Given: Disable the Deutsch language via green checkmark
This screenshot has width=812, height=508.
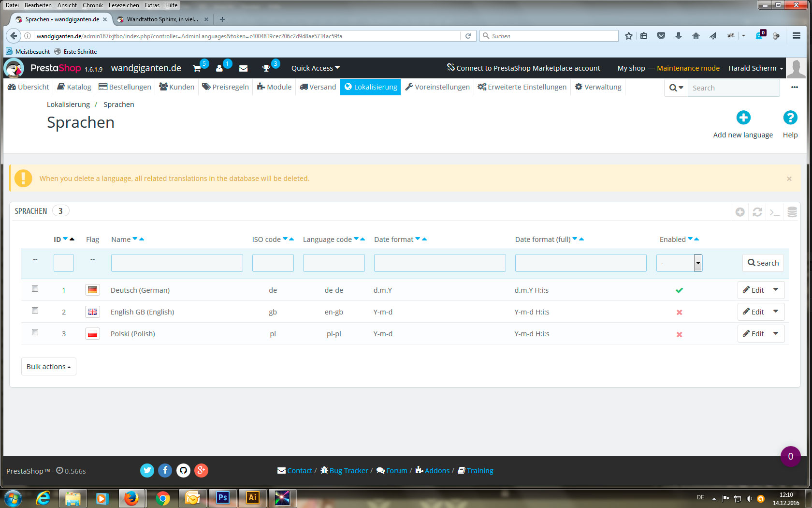Looking at the screenshot, I should click(x=679, y=290).
